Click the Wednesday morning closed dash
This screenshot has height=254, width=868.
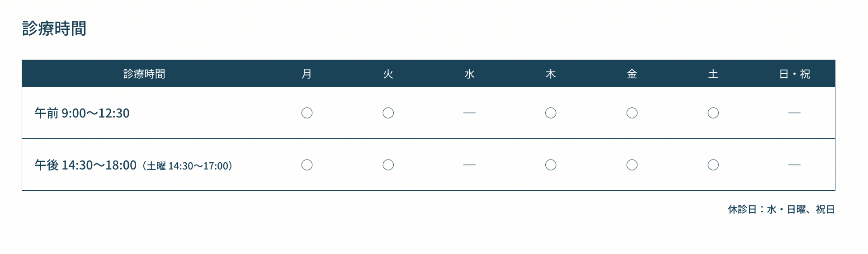469,113
